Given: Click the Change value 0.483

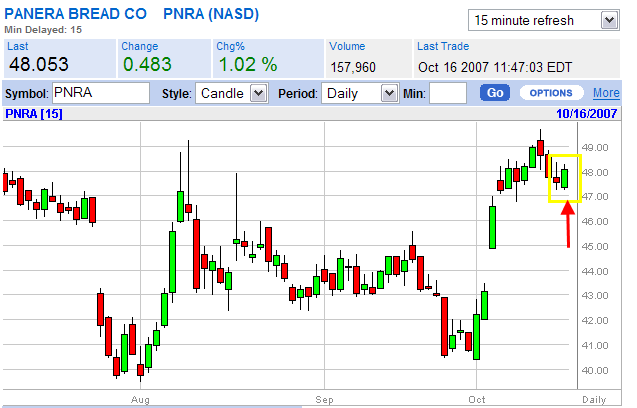Looking at the screenshot, I should [x=147, y=64].
